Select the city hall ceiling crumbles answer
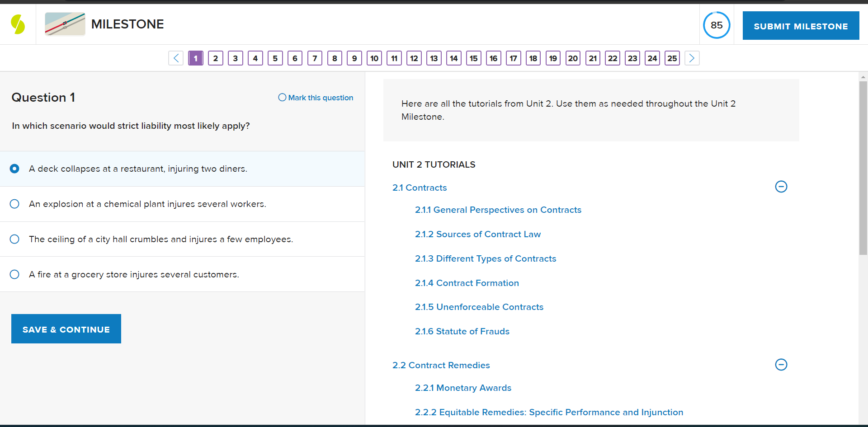This screenshot has height=427, width=868. coord(182,239)
